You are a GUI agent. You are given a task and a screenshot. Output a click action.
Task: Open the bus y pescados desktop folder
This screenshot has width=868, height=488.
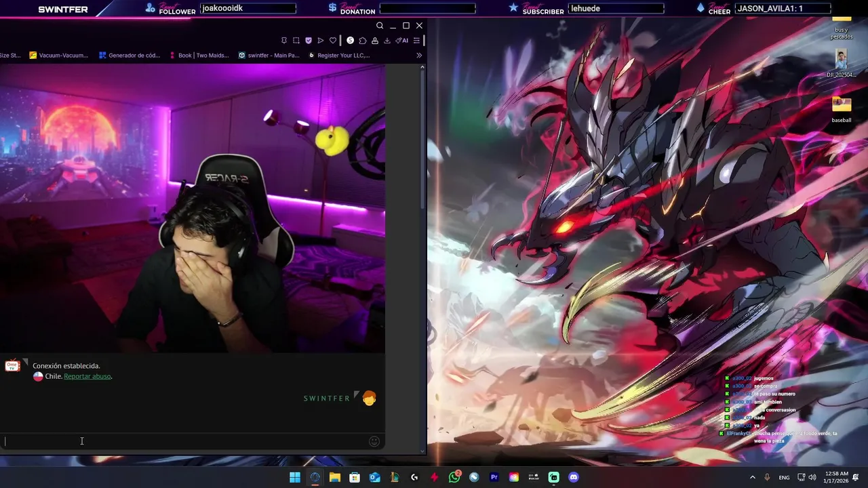tap(842, 27)
